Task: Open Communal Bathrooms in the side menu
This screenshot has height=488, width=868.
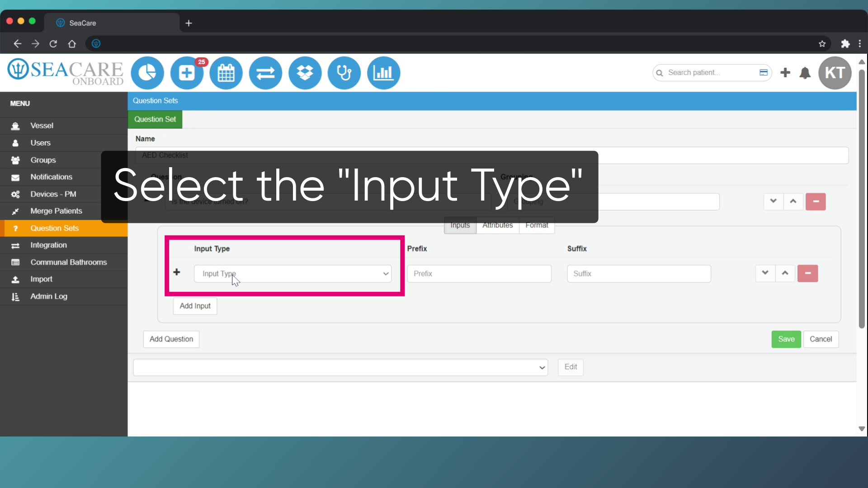Action: [x=64, y=263]
